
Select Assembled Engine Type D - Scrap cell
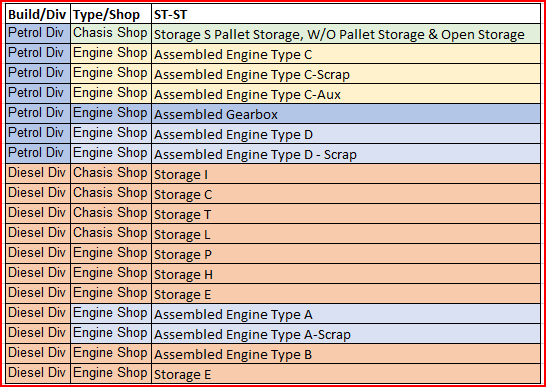click(x=346, y=154)
